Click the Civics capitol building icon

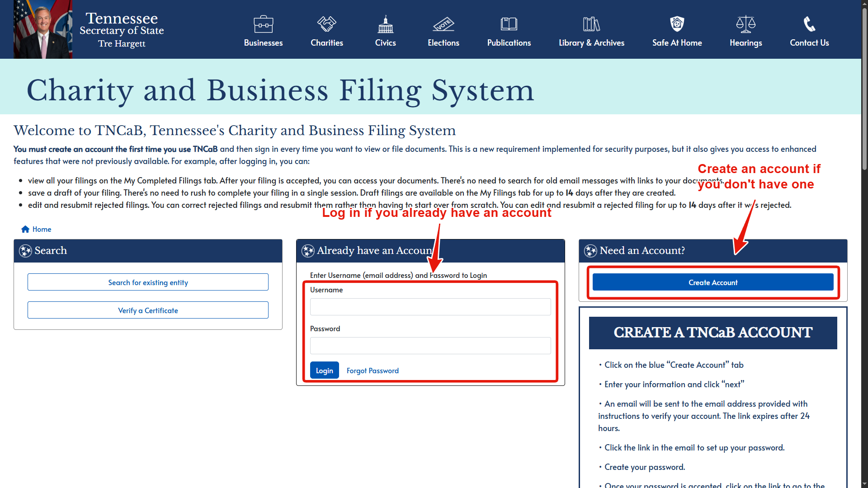[x=386, y=24]
